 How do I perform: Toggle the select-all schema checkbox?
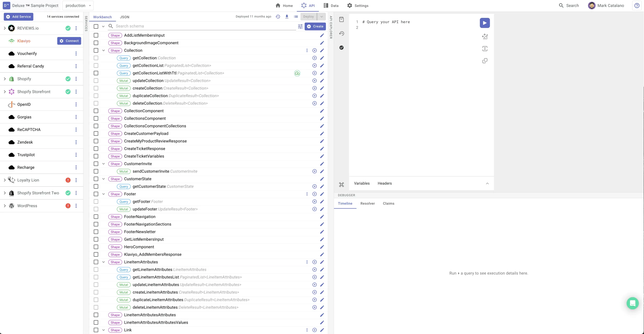click(96, 26)
